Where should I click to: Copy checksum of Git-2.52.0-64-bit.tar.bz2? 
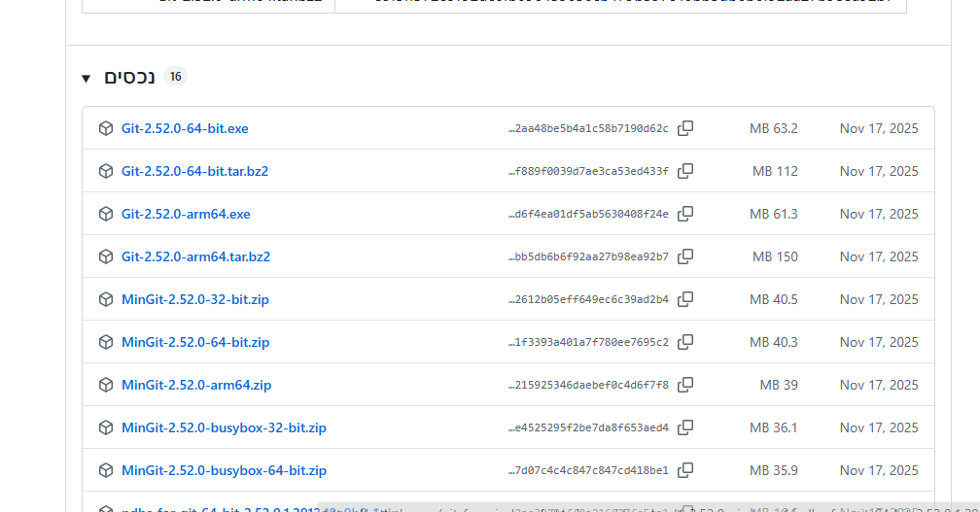[685, 171]
